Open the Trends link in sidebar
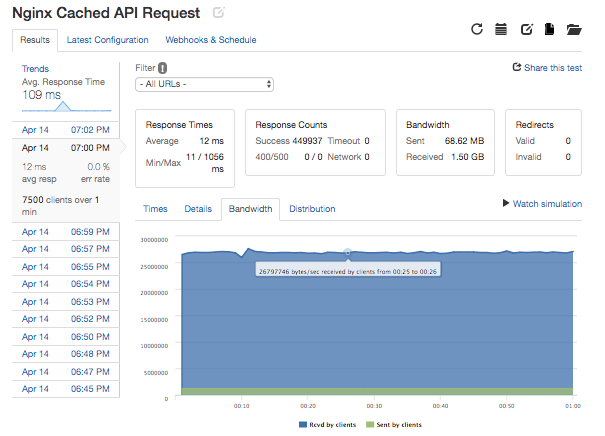This screenshot has height=436, width=605. (x=35, y=69)
